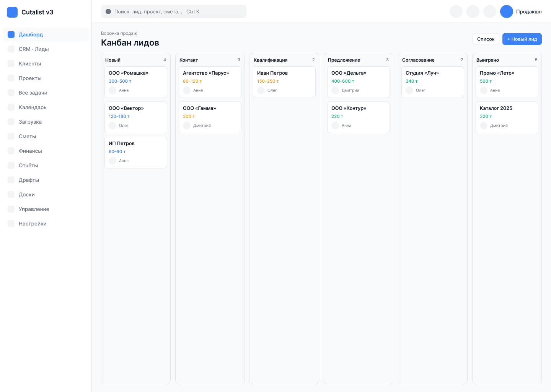Open the Дашборд menu item
The width and height of the screenshot is (551, 392).
tap(46, 34)
